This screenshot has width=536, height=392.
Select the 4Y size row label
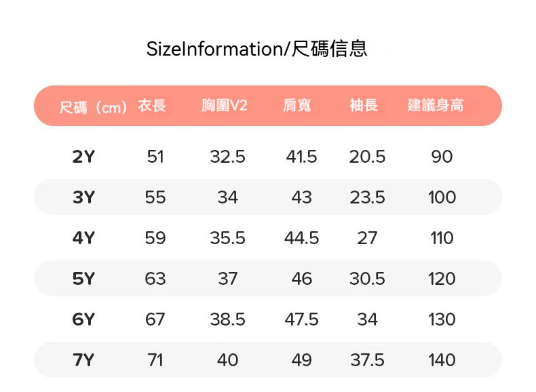point(83,238)
